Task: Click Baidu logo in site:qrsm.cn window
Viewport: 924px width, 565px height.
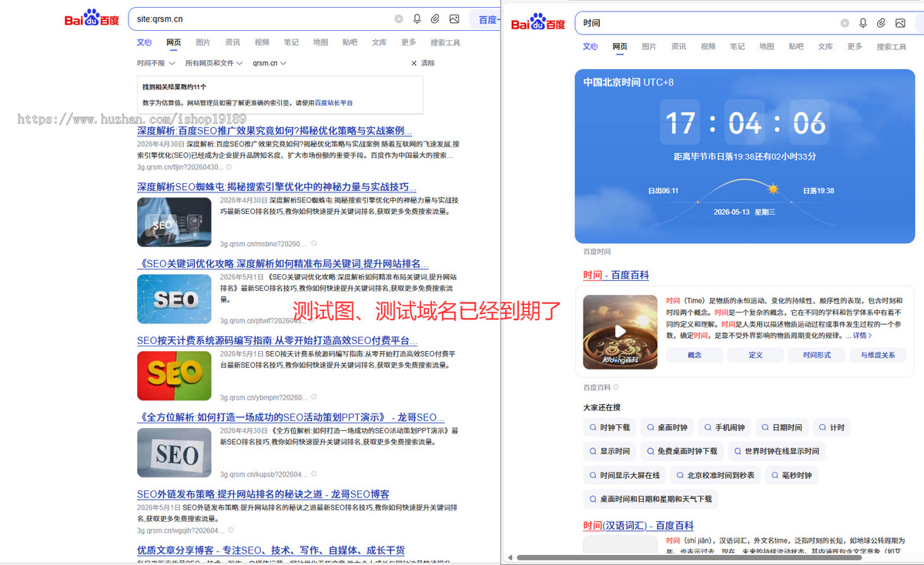Action: (92, 18)
